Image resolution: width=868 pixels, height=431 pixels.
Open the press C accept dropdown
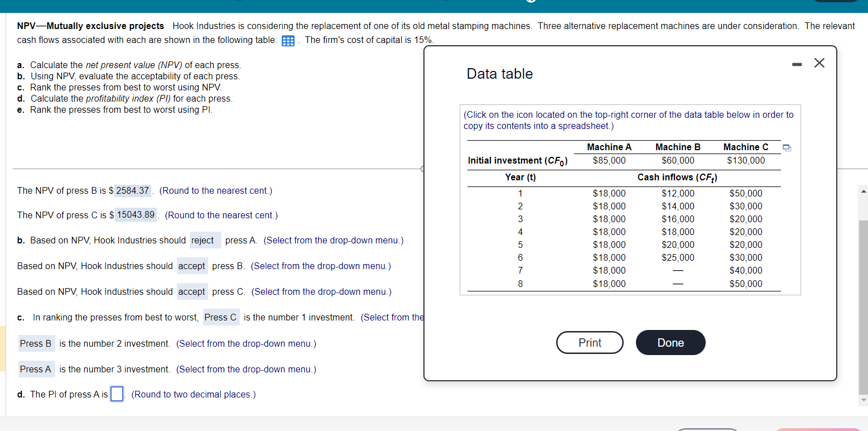[192, 292]
